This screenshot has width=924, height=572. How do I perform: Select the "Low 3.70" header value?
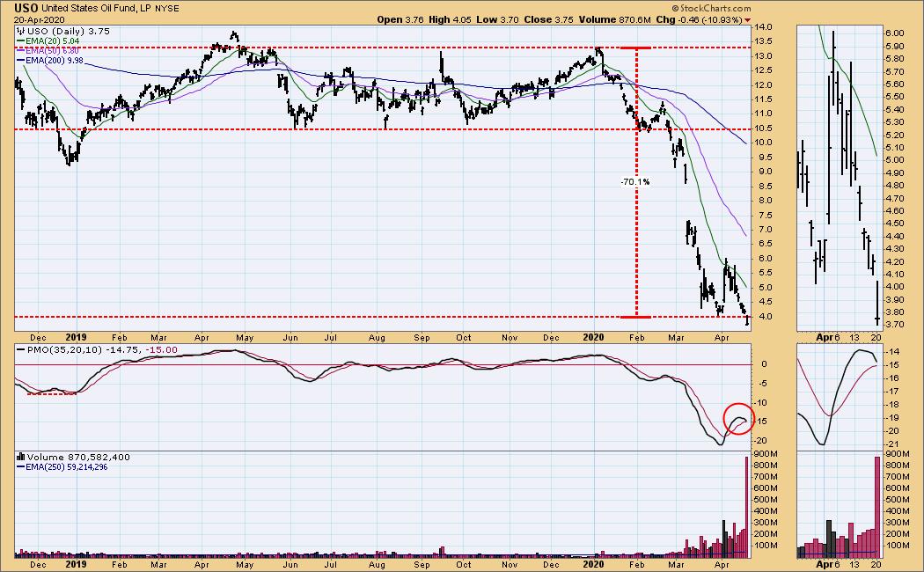click(x=497, y=19)
